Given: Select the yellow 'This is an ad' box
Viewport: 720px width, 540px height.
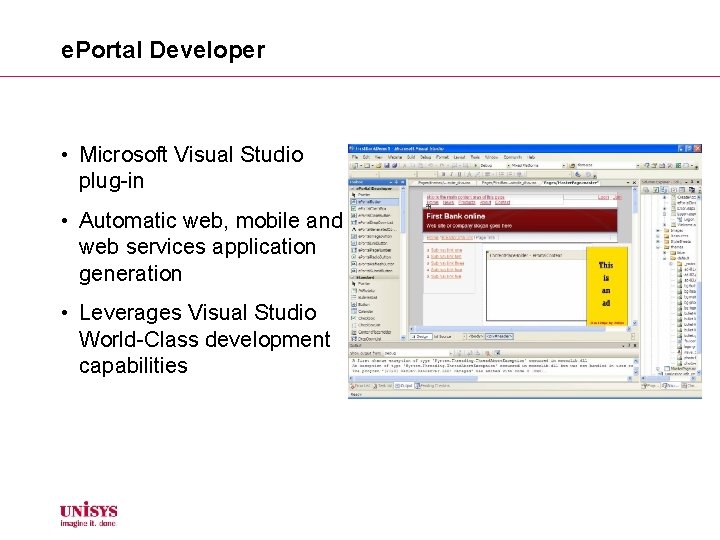Looking at the screenshot, I should [607, 286].
